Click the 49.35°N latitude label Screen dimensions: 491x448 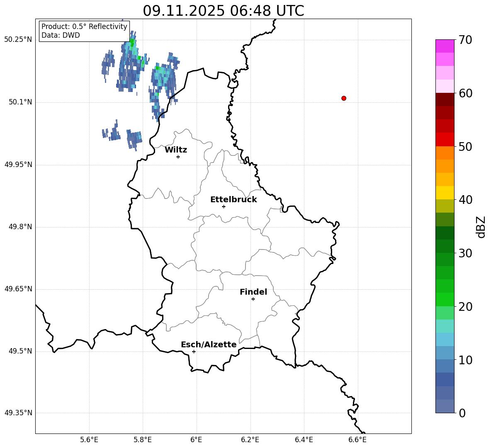click(18, 413)
